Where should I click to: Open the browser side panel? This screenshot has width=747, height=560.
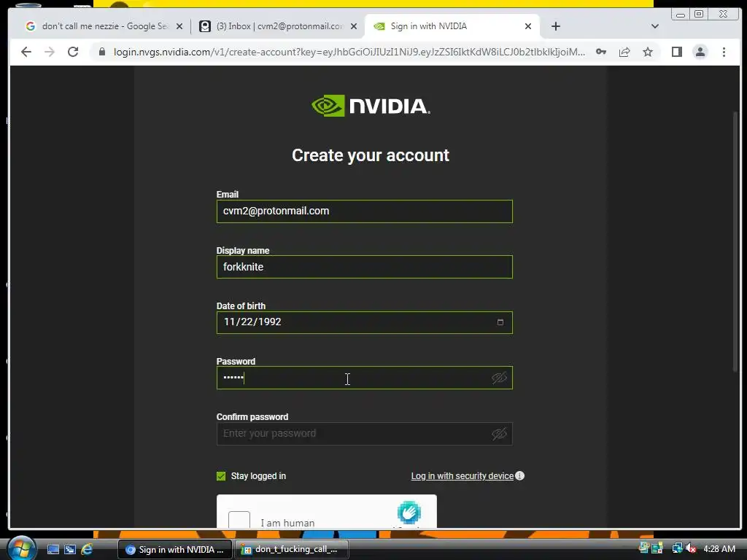pyautogui.click(x=677, y=52)
